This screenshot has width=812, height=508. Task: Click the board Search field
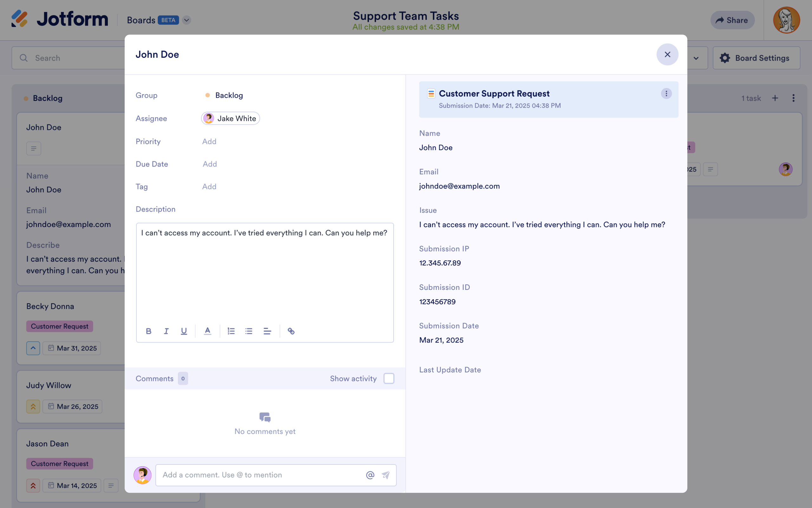[x=69, y=58]
